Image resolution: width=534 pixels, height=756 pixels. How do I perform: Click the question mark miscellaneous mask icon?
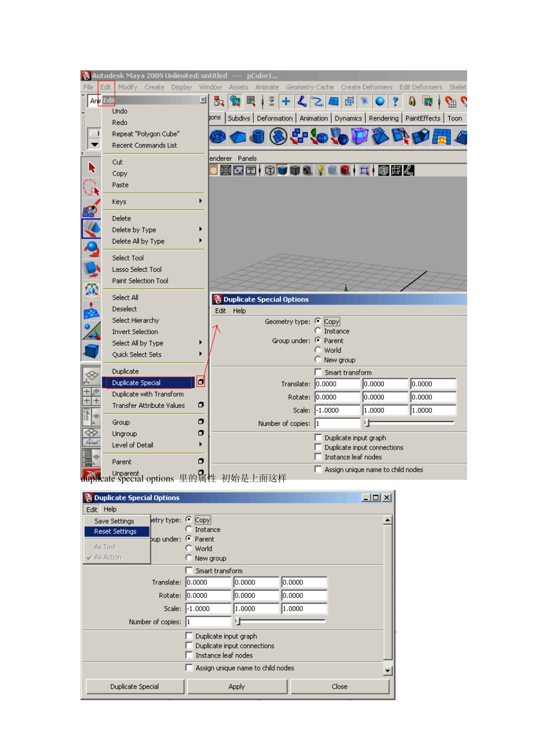pyautogui.click(x=395, y=101)
